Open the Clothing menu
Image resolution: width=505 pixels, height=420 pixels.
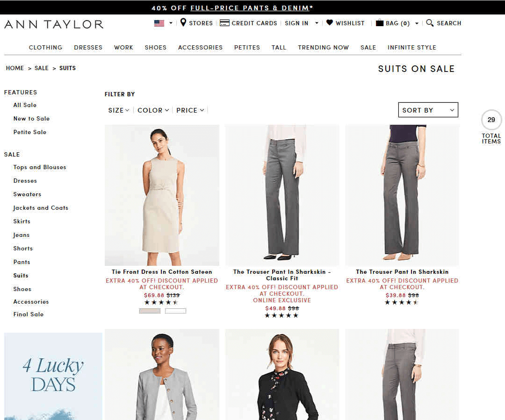46,47
